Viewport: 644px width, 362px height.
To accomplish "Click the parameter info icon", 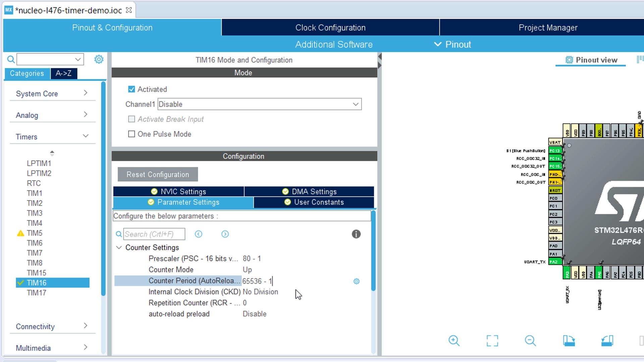I will (356, 234).
